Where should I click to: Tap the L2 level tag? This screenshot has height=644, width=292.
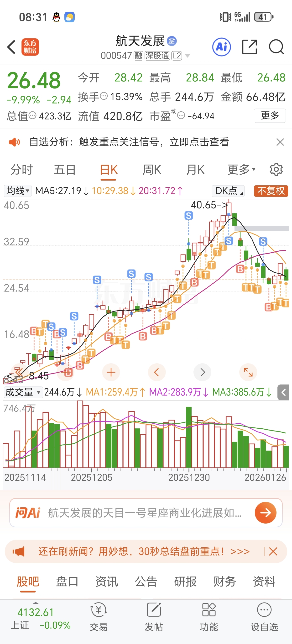coord(177,56)
